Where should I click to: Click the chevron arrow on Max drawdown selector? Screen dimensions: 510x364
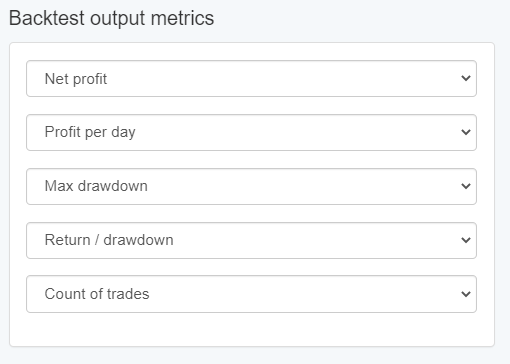coord(466,186)
